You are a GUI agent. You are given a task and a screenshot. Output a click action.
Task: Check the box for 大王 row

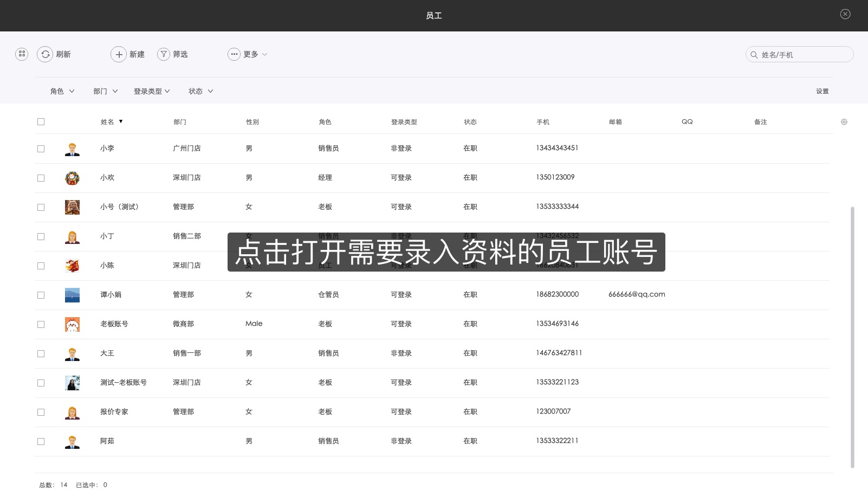click(41, 353)
